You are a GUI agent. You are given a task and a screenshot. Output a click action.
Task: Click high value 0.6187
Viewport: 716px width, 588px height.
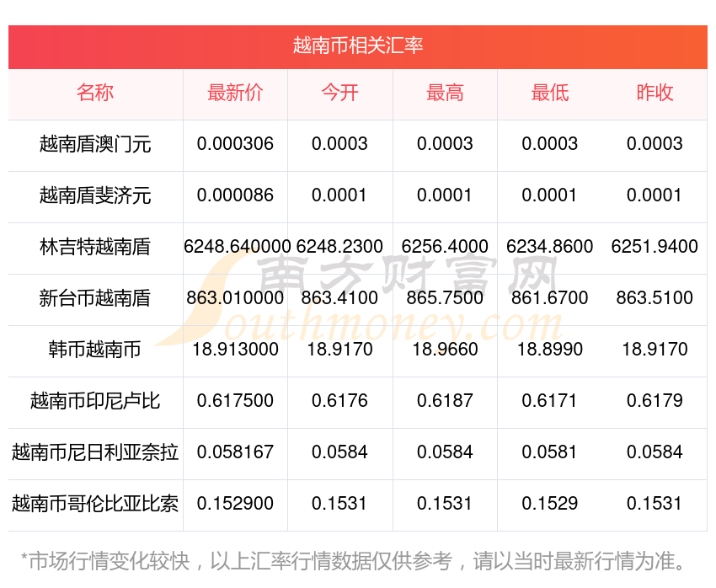pyautogui.click(x=445, y=401)
